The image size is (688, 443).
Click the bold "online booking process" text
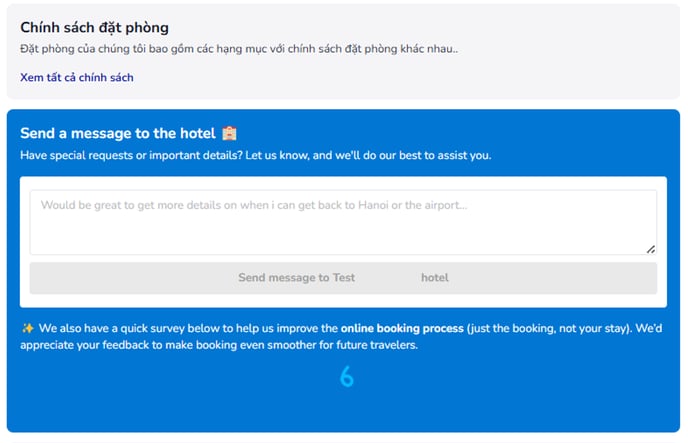coord(402,327)
